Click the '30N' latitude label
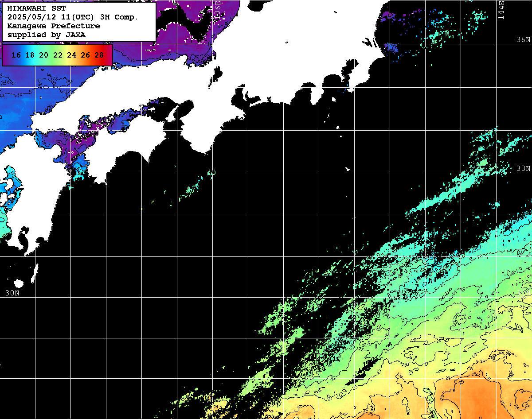The image size is (532, 419). 12,293
